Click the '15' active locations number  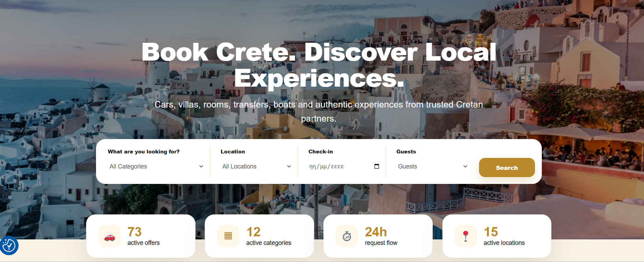coord(491,232)
